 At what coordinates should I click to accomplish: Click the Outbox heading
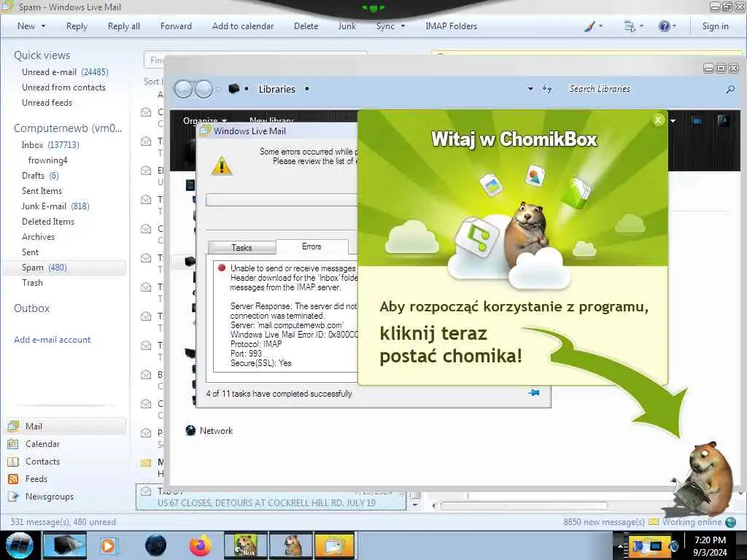(31, 308)
